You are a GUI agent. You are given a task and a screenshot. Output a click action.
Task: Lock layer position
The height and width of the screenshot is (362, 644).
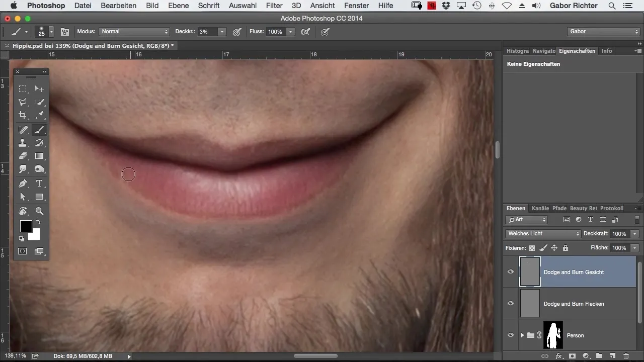click(x=554, y=248)
